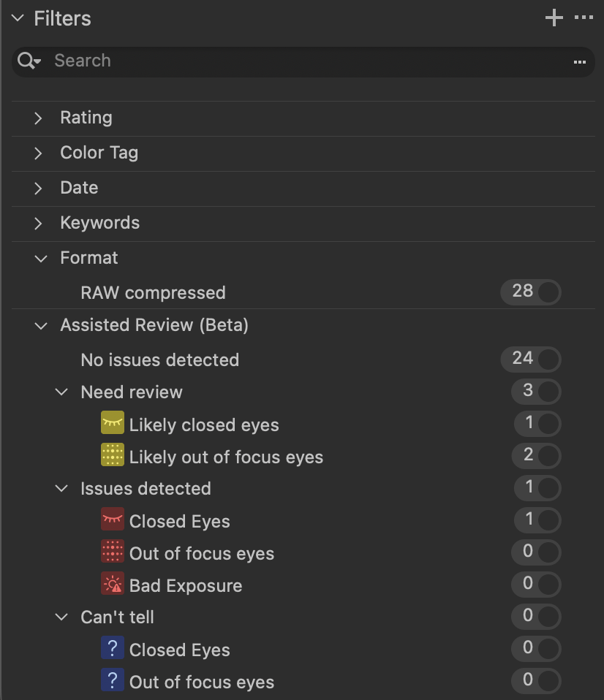The height and width of the screenshot is (700, 604).
Task: Expand the Color Tag filter section
Action: click(39, 153)
